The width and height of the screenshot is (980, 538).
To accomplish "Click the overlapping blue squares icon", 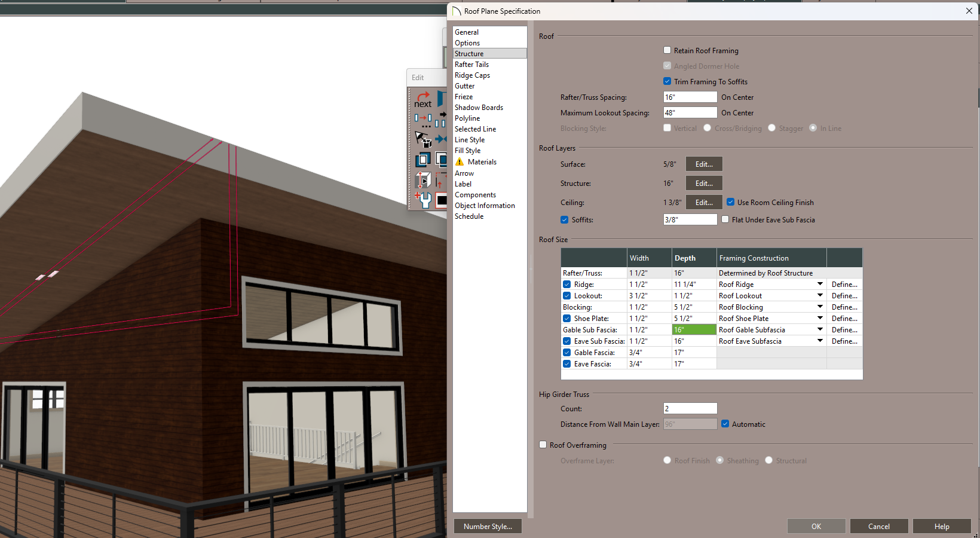I will click(x=423, y=160).
